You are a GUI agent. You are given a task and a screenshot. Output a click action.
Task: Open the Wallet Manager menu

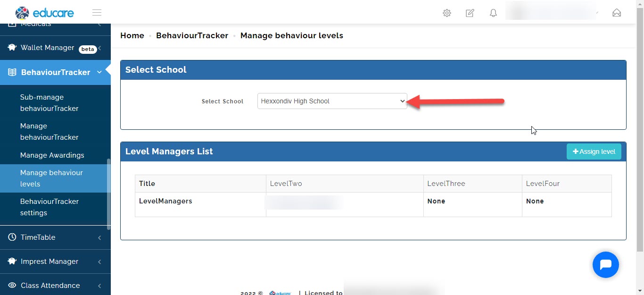[55, 48]
